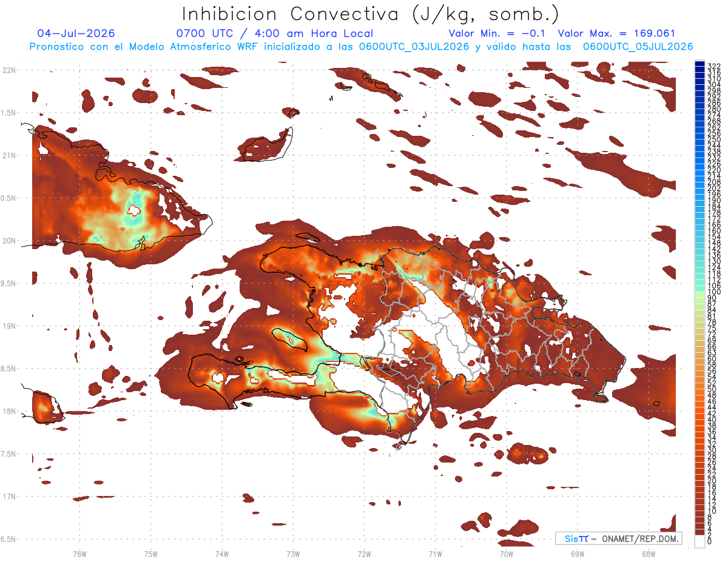Click the '74W' longitude label

click(x=221, y=554)
